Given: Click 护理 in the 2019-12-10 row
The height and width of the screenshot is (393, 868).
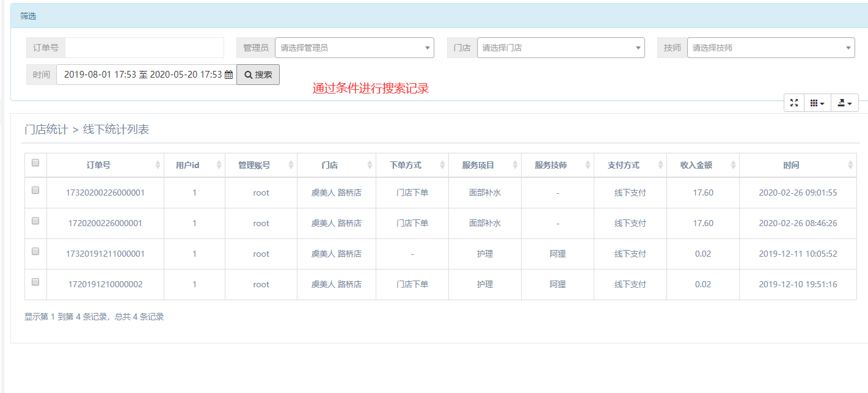Looking at the screenshot, I should point(485,284).
